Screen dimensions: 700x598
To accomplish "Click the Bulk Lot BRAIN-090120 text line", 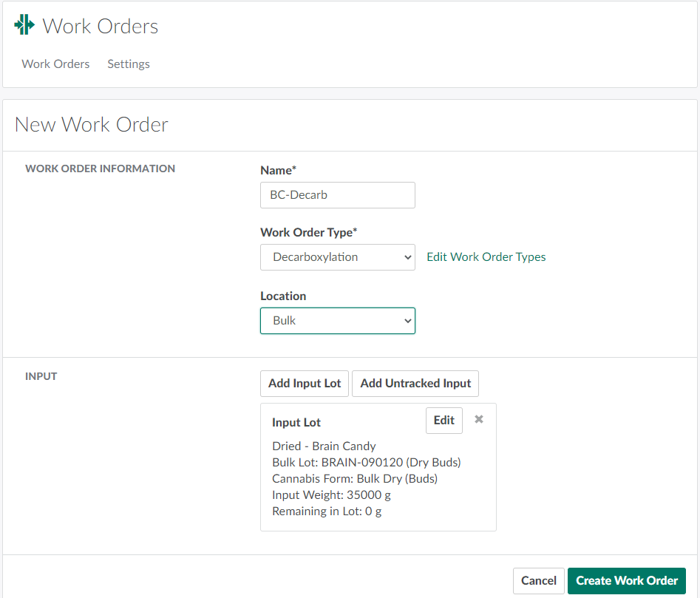I will click(366, 463).
